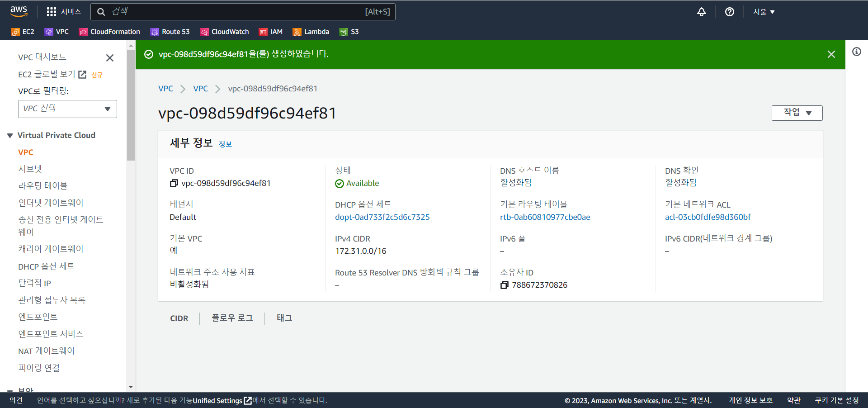Screen dimensions: 868x408
Task: Select 엔드포인트 in the sidebar
Action: click(x=38, y=317)
